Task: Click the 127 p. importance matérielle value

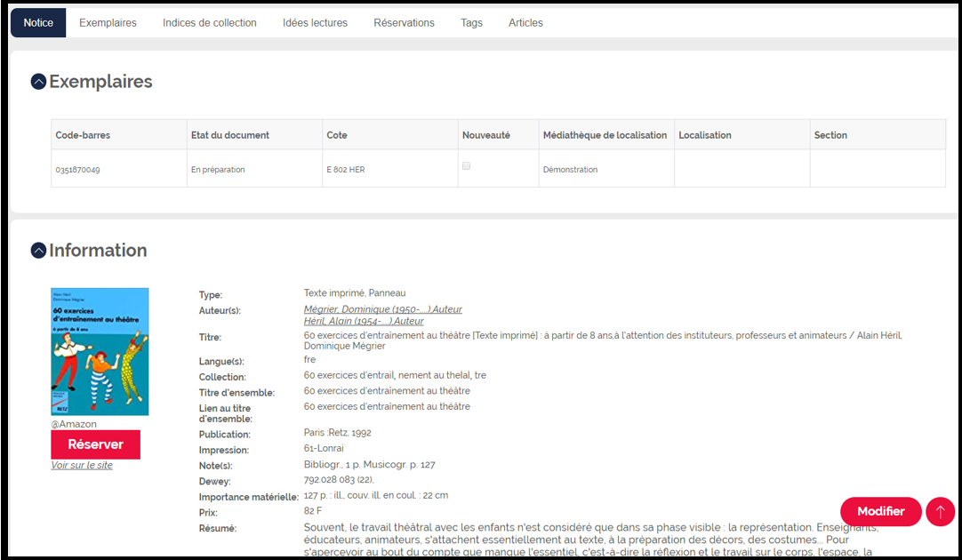Action: [376, 495]
